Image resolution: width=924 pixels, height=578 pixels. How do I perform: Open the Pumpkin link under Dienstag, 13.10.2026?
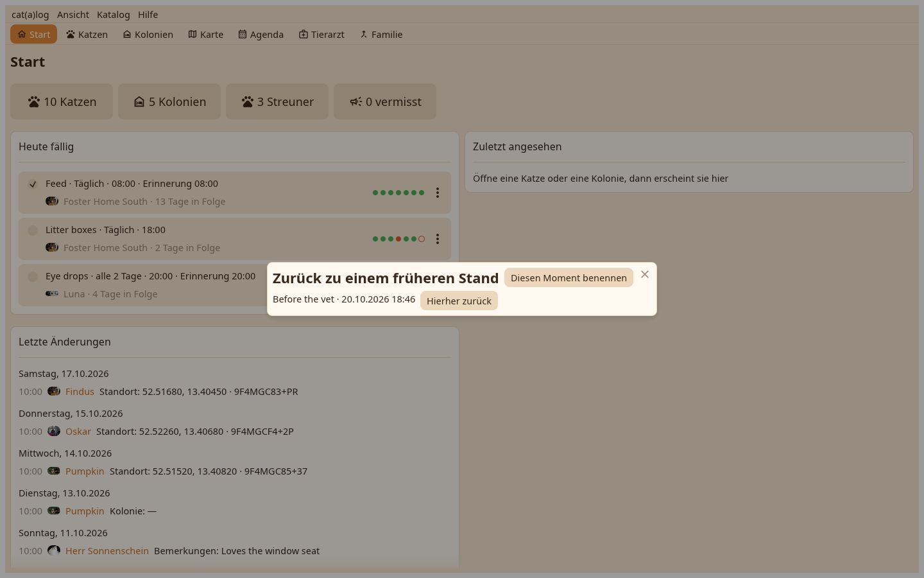click(x=85, y=511)
